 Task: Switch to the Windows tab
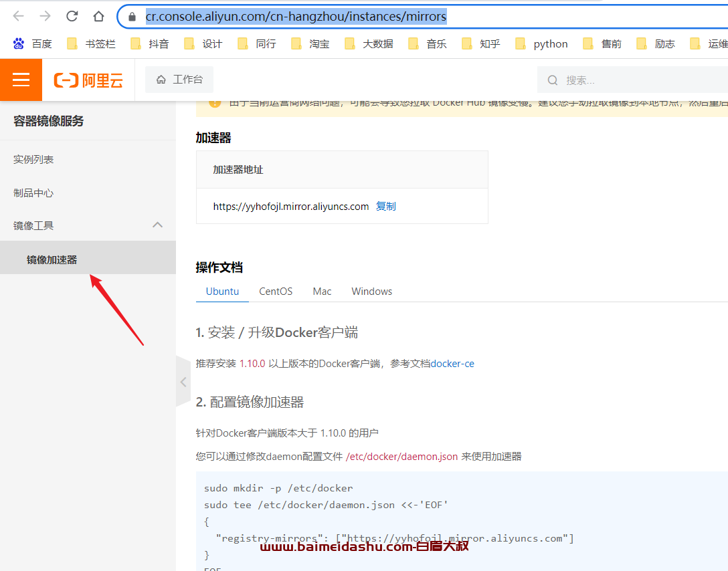[x=372, y=292]
